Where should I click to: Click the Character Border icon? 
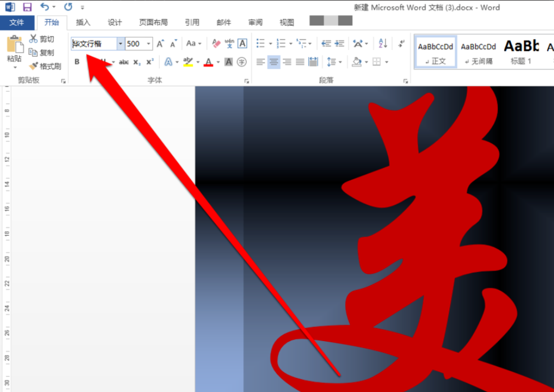coord(243,44)
